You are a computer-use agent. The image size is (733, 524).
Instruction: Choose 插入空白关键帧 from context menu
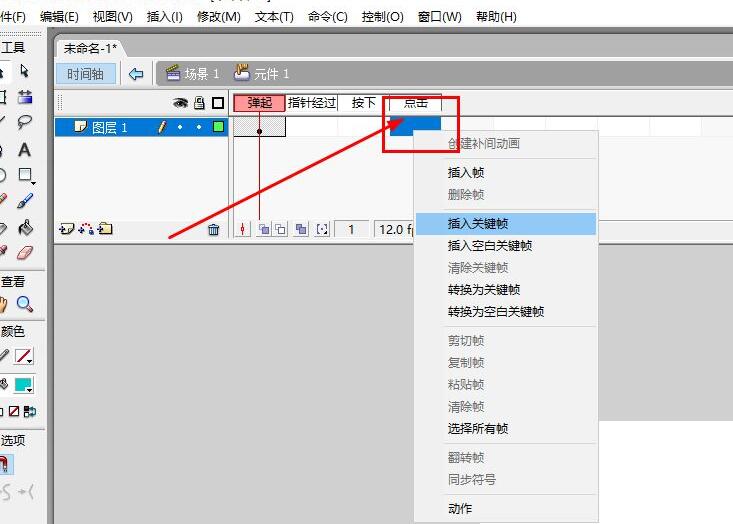506,246
